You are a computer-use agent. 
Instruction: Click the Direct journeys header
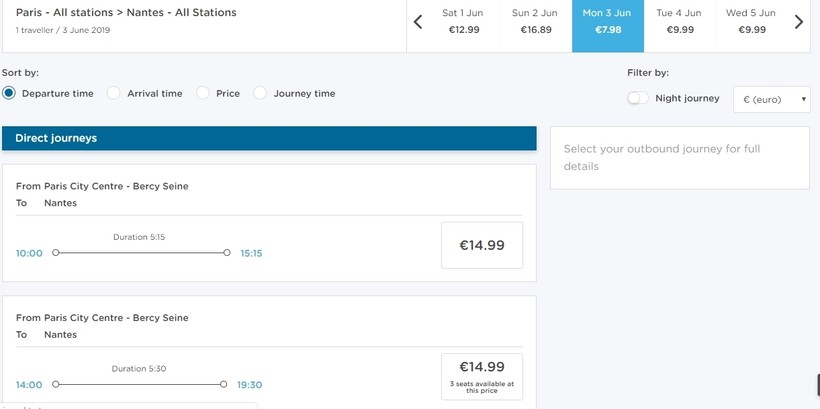coord(269,138)
